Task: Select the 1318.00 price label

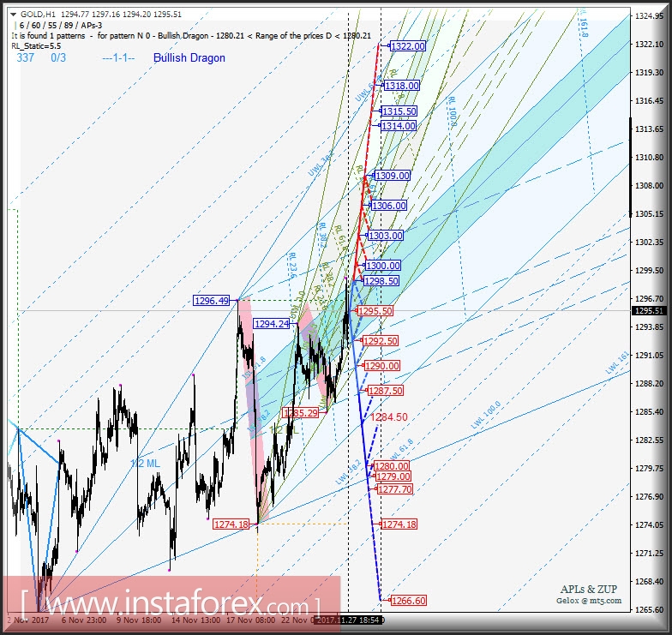Action: pos(401,86)
